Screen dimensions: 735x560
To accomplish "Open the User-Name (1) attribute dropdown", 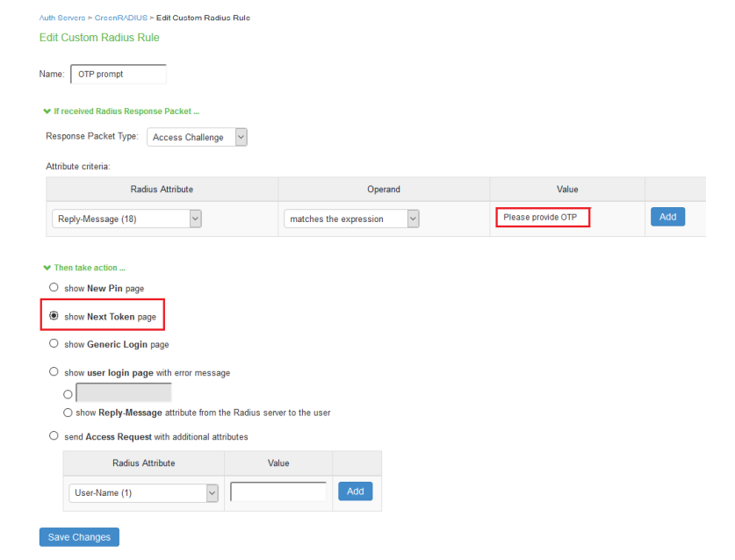I will tap(143, 493).
